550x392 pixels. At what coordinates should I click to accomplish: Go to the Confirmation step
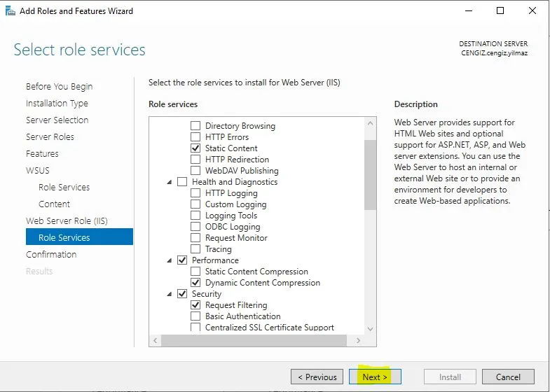[51, 254]
